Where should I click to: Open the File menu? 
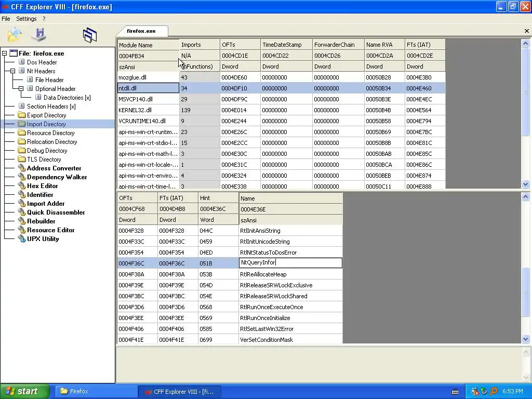click(x=6, y=19)
